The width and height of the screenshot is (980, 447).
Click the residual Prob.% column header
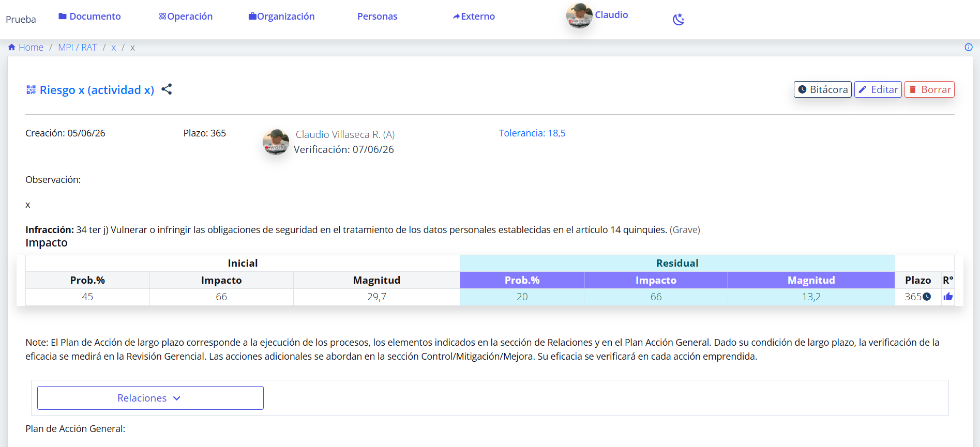pos(522,280)
